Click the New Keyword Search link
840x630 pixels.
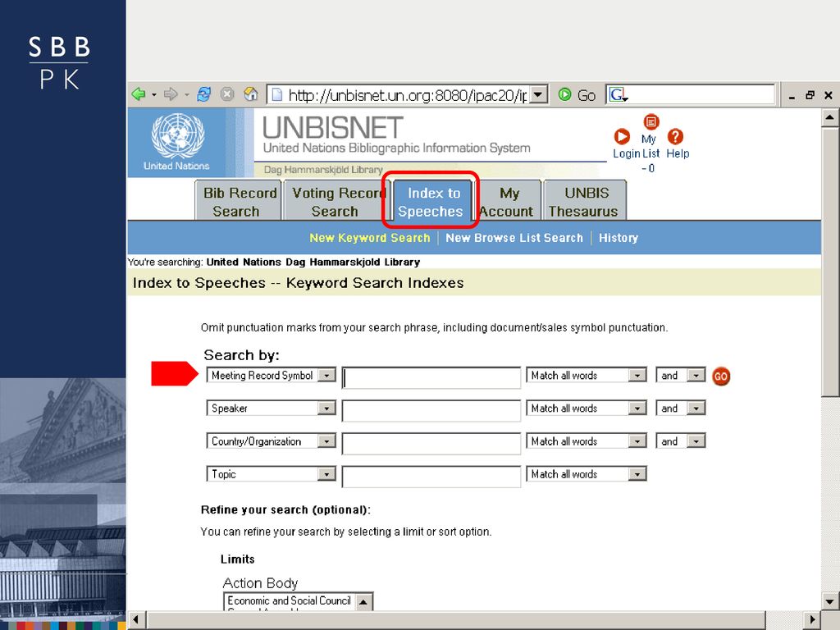(x=370, y=238)
